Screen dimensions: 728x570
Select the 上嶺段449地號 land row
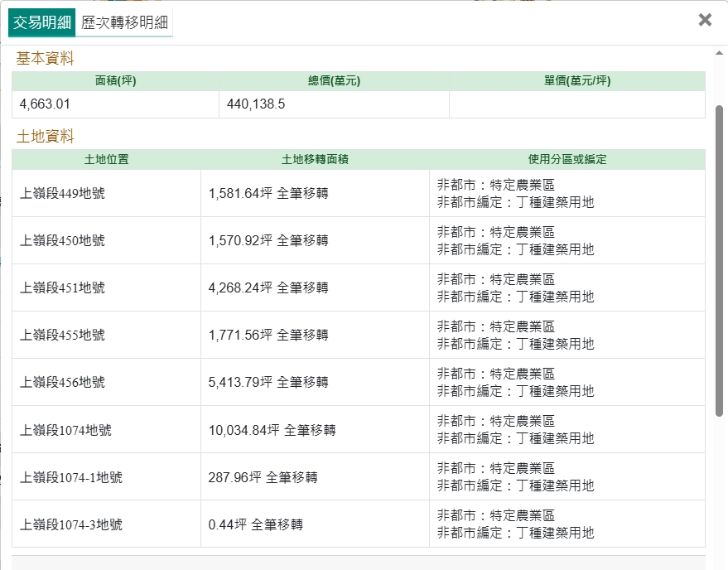click(63, 194)
